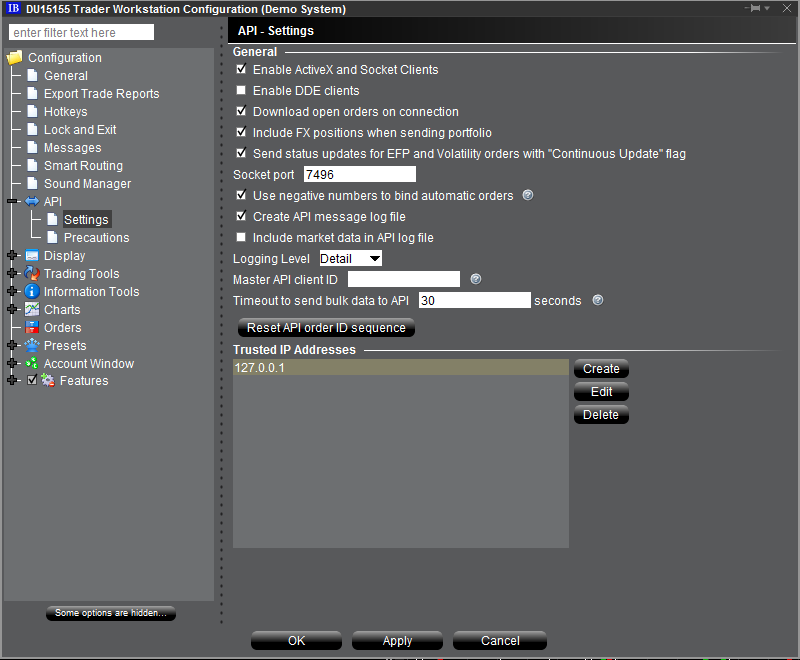Toggle Send status updates for EFP orders
Image resolution: width=800 pixels, height=660 pixels.
pyautogui.click(x=241, y=153)
